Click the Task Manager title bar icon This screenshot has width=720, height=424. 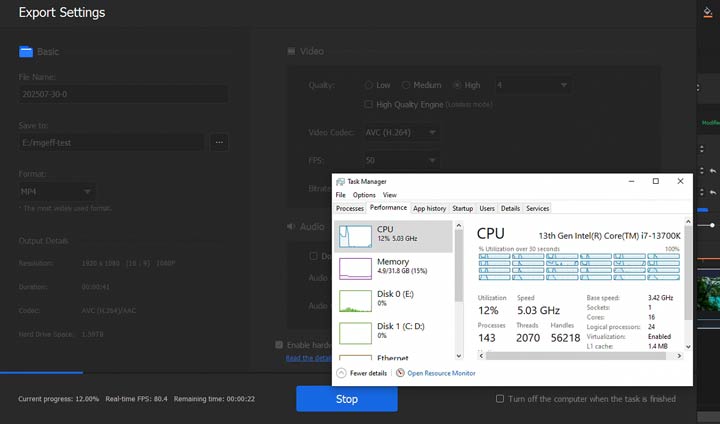340,181
